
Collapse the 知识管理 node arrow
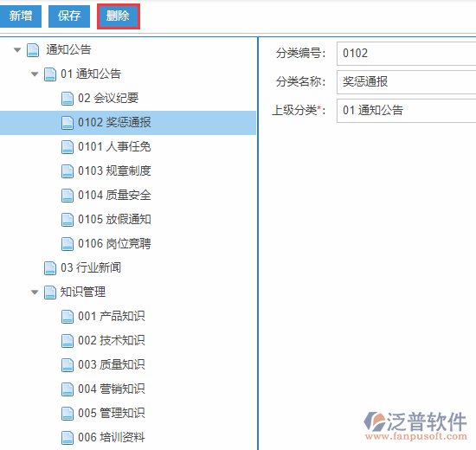tap(35, 292)
